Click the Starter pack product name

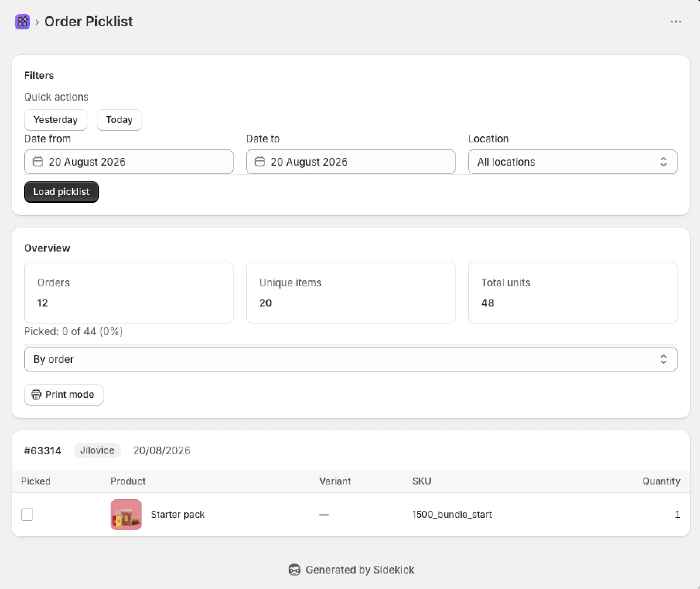pos(178,515)
